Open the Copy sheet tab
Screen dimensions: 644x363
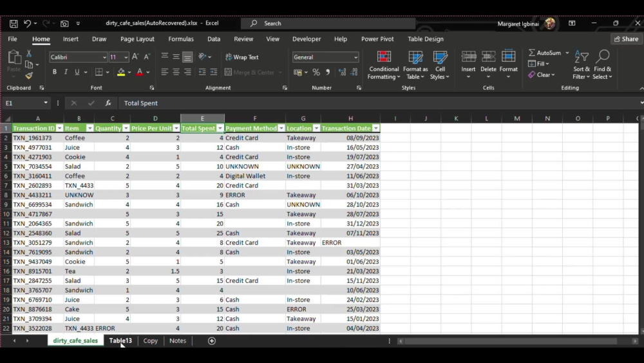(150, 341)
